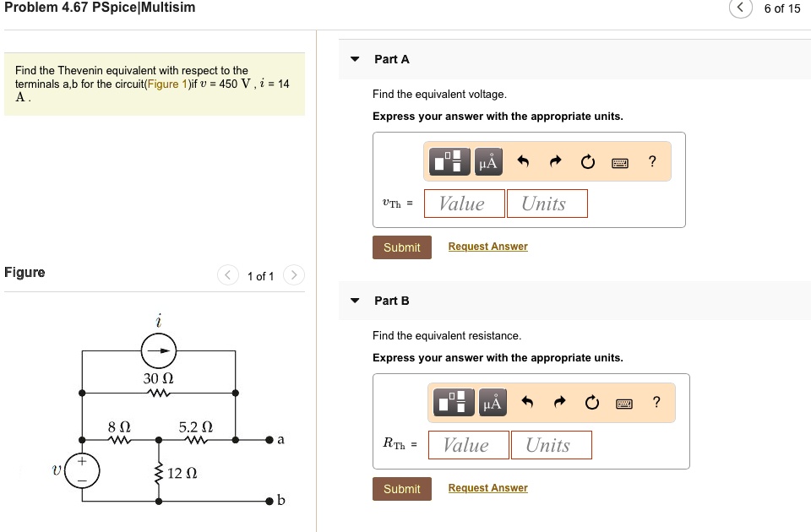Collapse the Part B section
Image resolution: width=811 pixels, height=532 pixels.
click(x=355, y=301)
